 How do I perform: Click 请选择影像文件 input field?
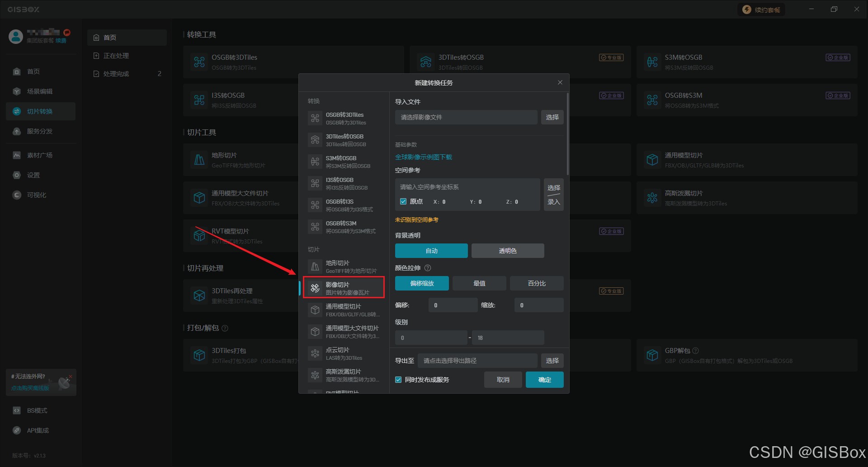coord(466,117)
